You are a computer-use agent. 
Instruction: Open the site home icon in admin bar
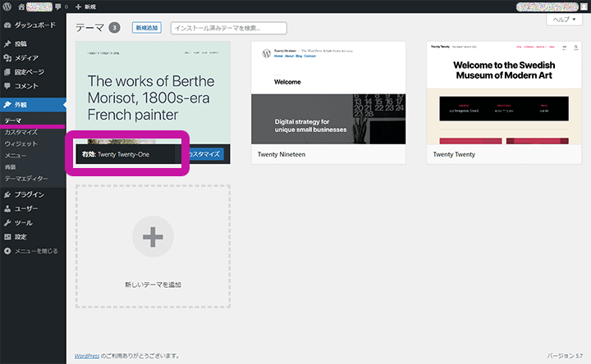point(20,7)
